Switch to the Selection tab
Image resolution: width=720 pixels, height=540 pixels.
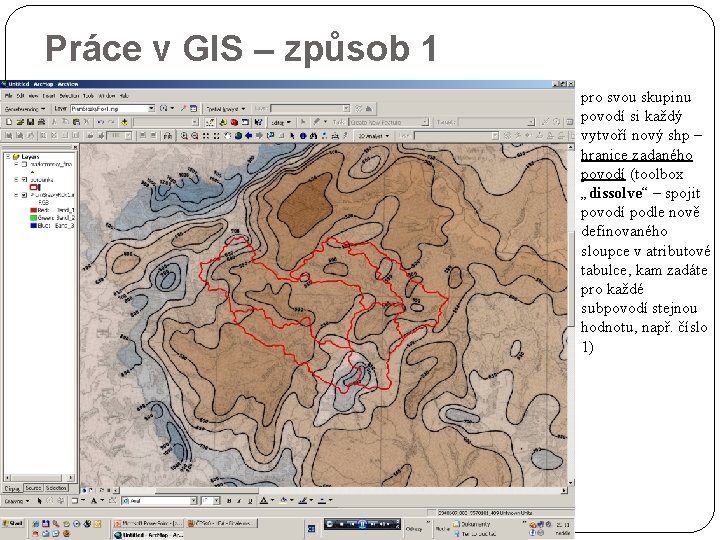56,488
